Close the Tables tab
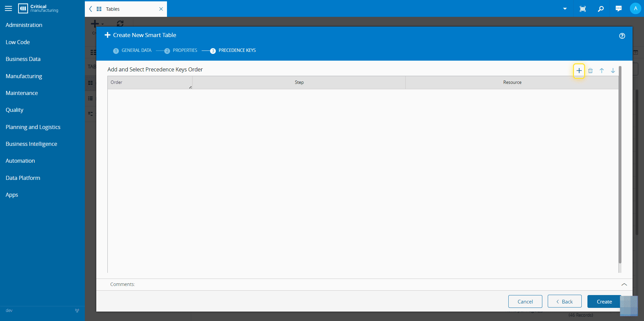This screenshot has height=321, width=644. point(161,9)
